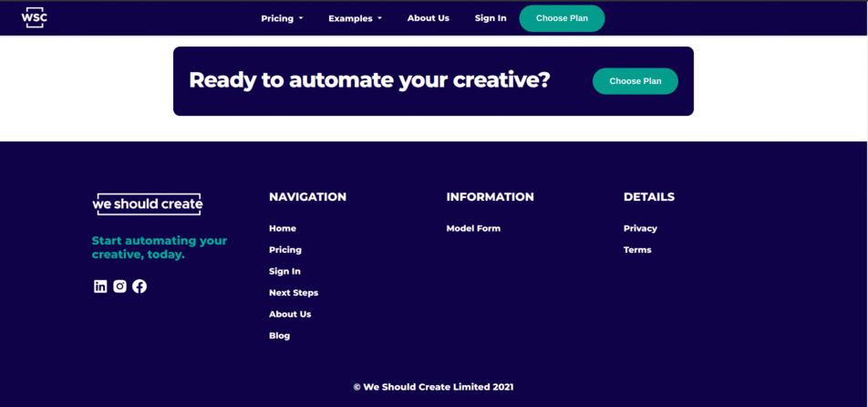Open the Privacy link
Viewport: 868px width, 407px height.
pyautogui.click(x=640, y=228)
